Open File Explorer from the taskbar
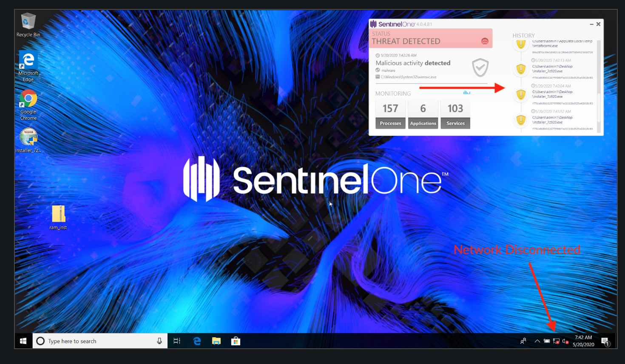Image resolution: width=625 pixels, height=364 pixels. coord(216,341)
